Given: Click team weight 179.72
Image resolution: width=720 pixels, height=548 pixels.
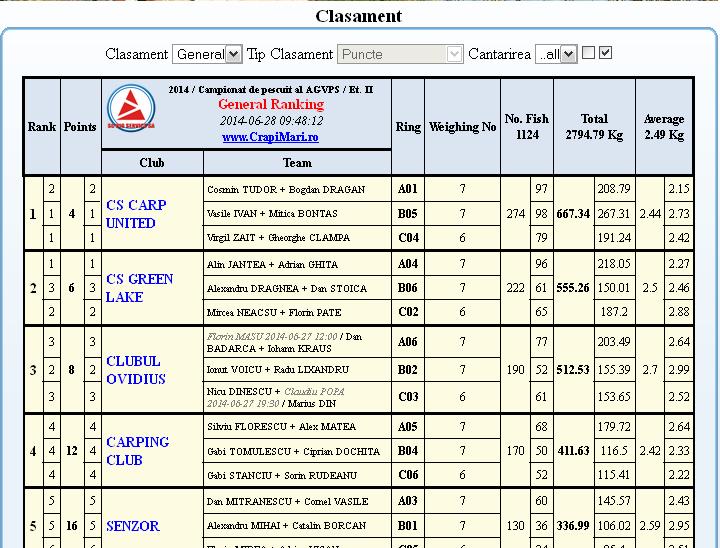Looking at the screenshot, I should tap(614, 426).
